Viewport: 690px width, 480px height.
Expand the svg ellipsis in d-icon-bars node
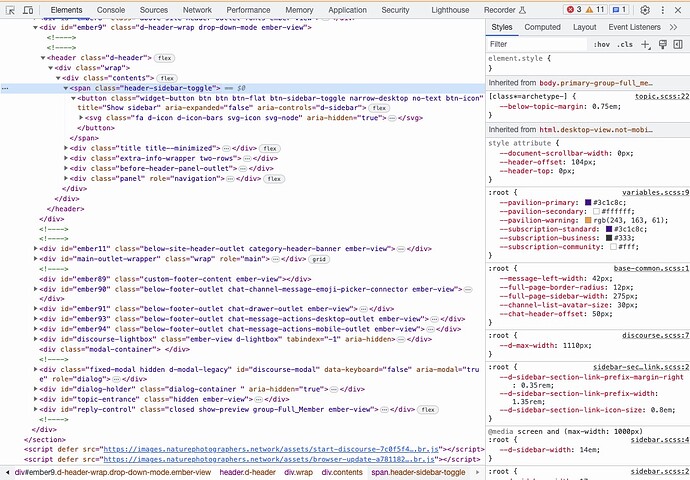[392, 118]
